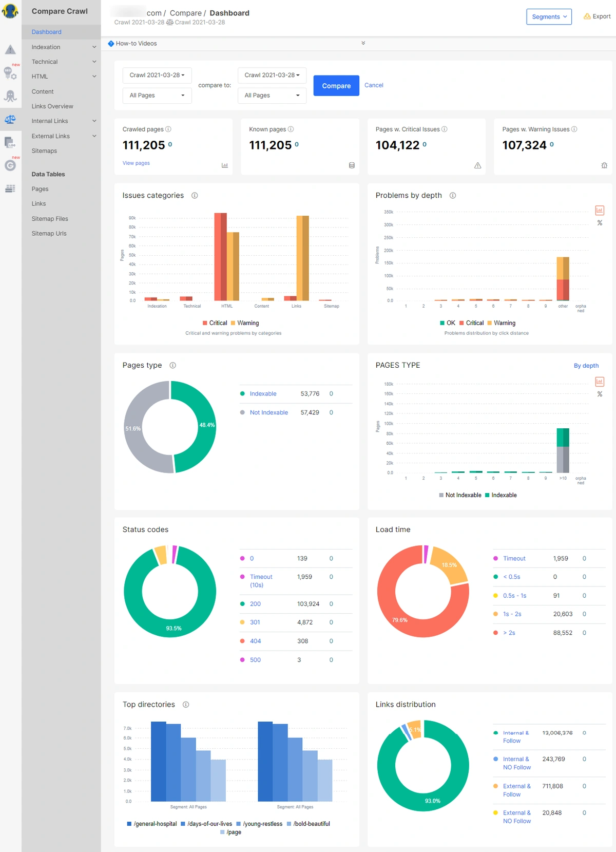Open the SEO settings lightbulb sidebar icon
616x852 pixels.
(10, 73)
